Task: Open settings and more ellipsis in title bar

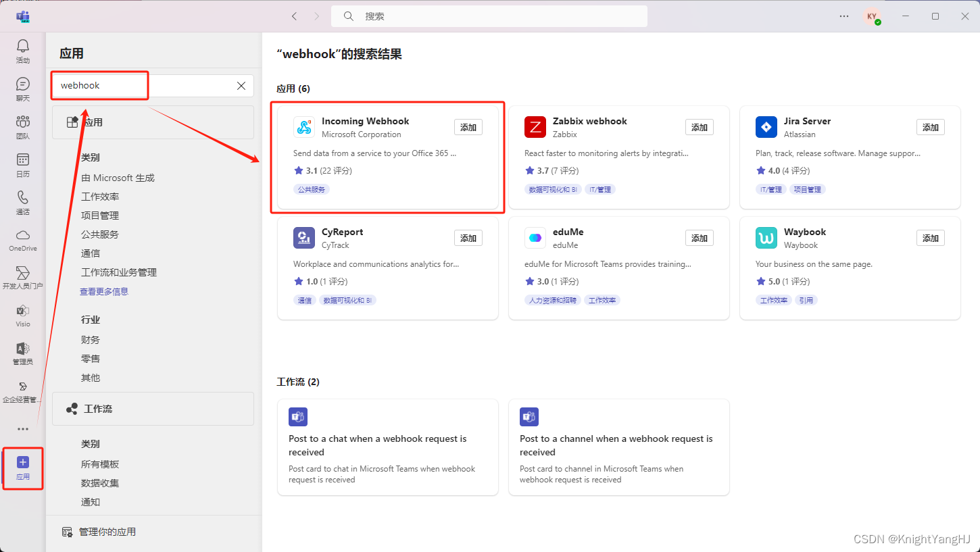Action: coord(844,16)
